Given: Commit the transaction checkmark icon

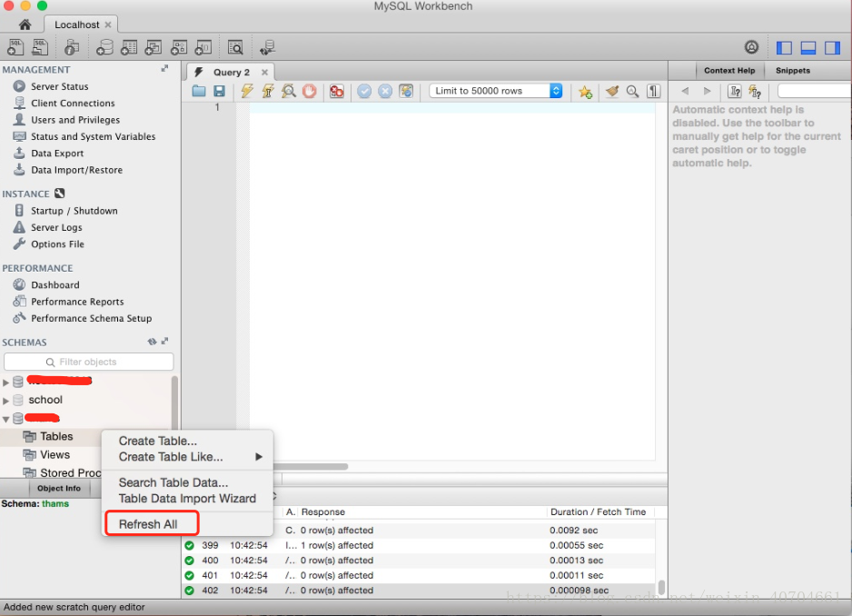Looking at the screenshot, I should tap(364, 91).
